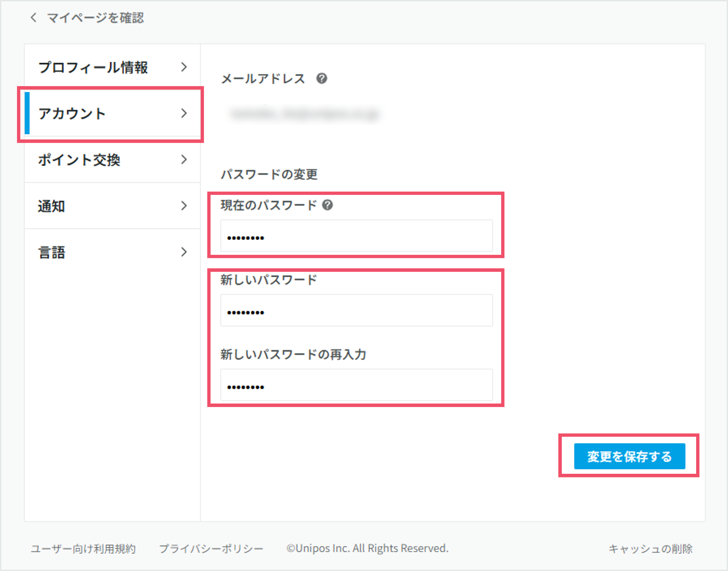Open the ユーザー向け利用規約 link
The width and height of the screenshot is (728, 571).
tap(83, 549)
